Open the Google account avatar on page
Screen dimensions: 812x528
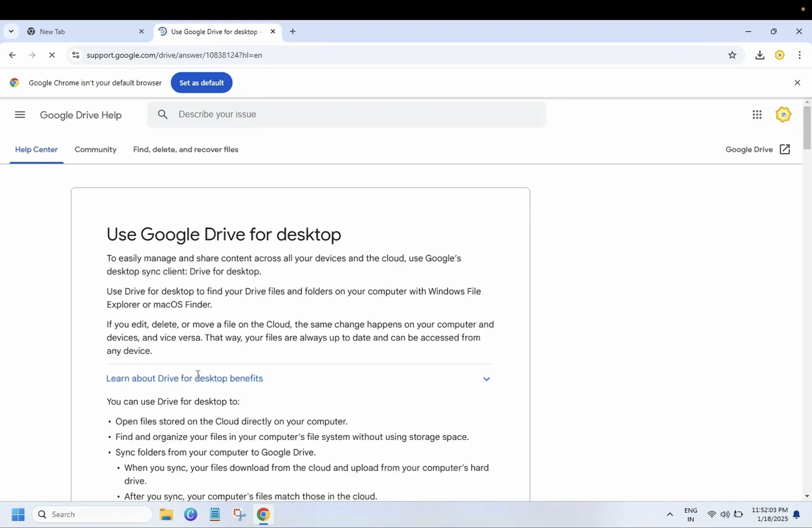(x=783, y=114)
